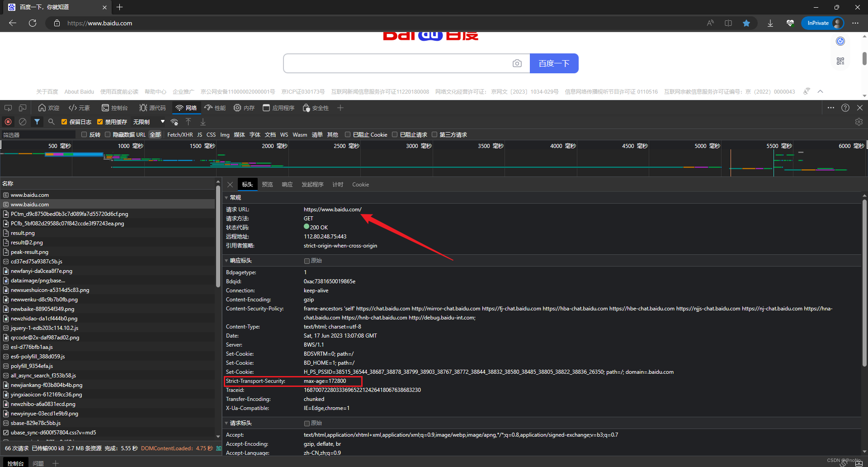Click the 百度一下 search button
This screenshot has width=868, height=467.
(554, 63)
